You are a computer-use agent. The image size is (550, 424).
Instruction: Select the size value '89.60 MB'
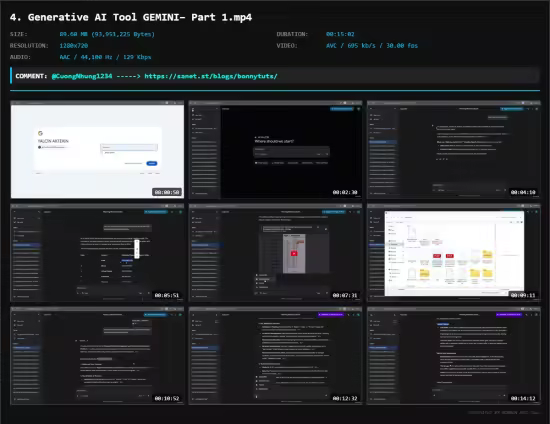point(74,34)
